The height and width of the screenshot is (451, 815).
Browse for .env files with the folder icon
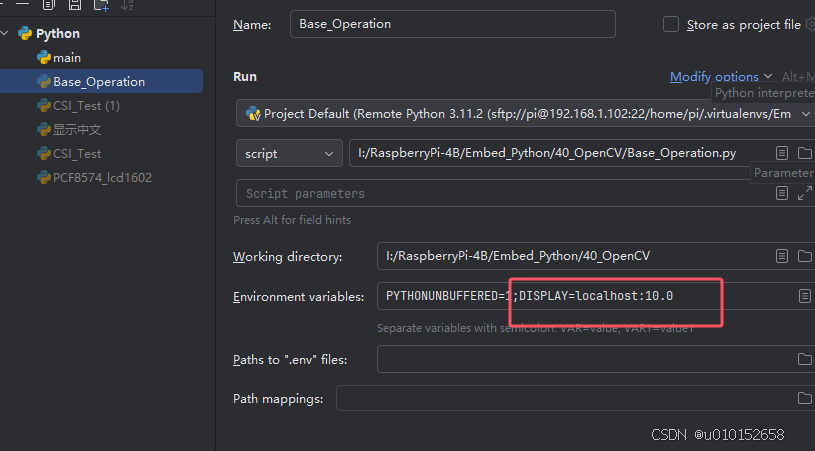pos(805,359)
